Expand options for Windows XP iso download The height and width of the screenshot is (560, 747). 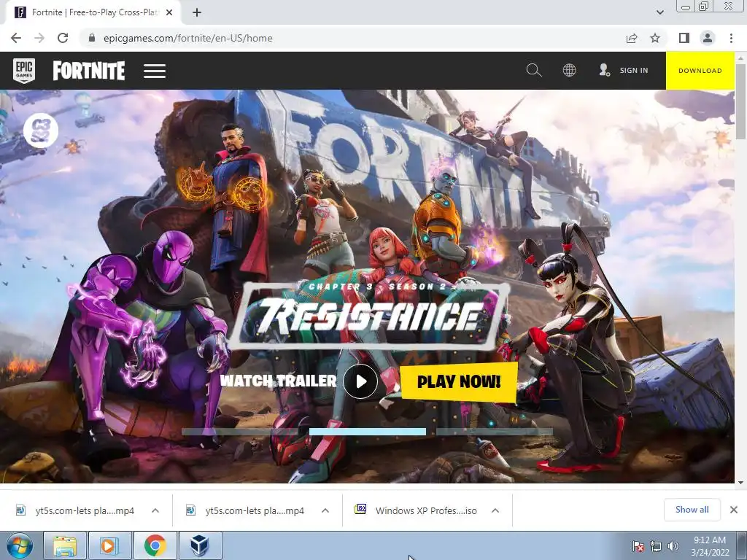(495, 510)
